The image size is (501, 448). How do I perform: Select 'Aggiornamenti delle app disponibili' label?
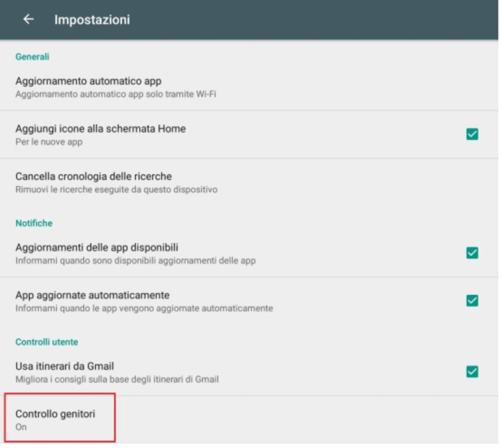96,247
